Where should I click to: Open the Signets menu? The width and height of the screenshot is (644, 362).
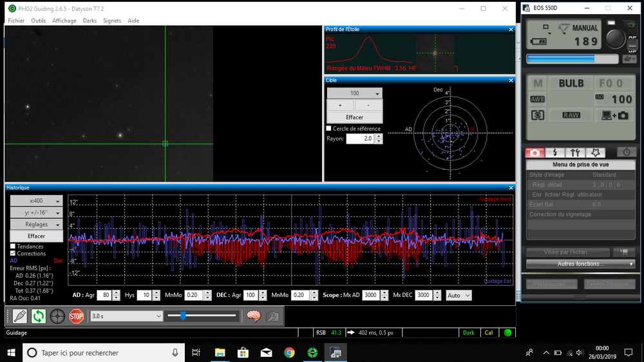point(112,21)
